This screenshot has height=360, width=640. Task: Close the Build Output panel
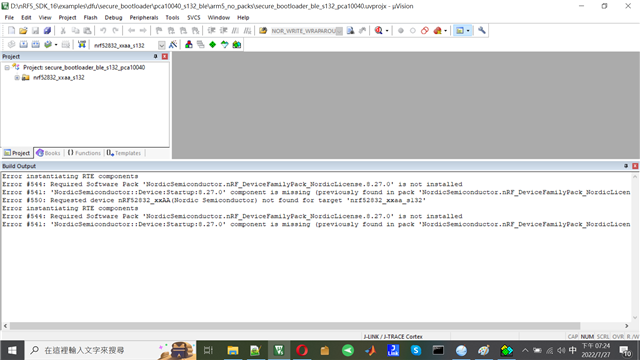coord(635,166)
